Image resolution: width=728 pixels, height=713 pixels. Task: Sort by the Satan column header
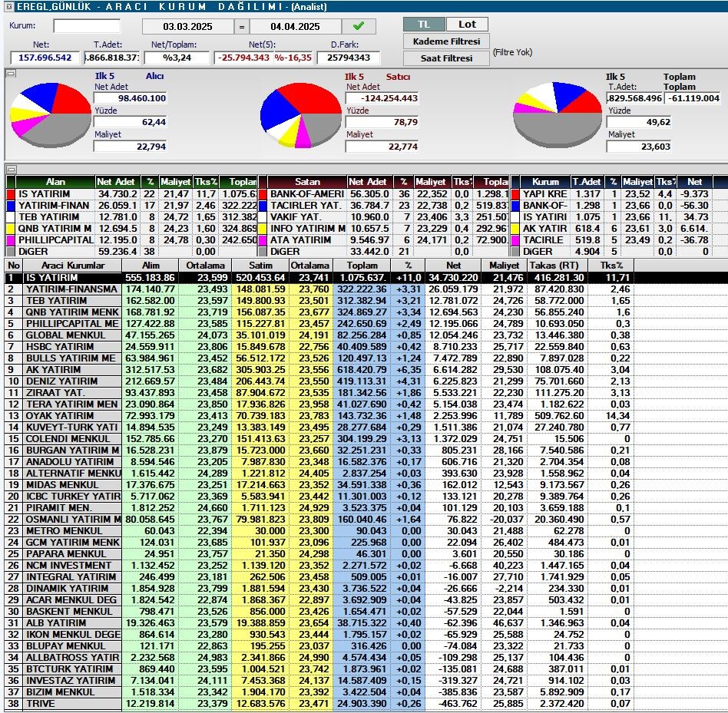pos(307,182)
